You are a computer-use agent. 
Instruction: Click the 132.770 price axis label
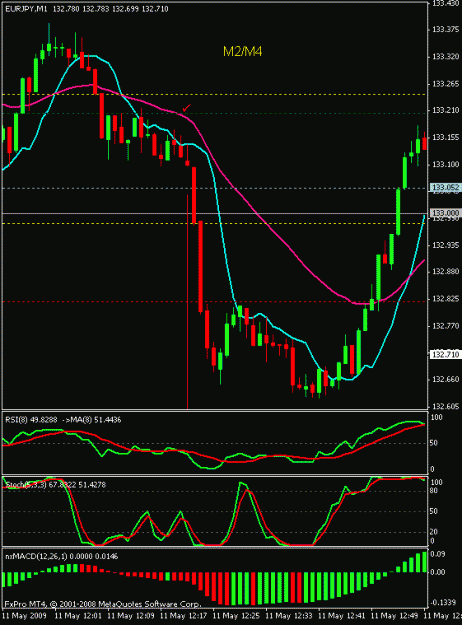coord(446,326)
